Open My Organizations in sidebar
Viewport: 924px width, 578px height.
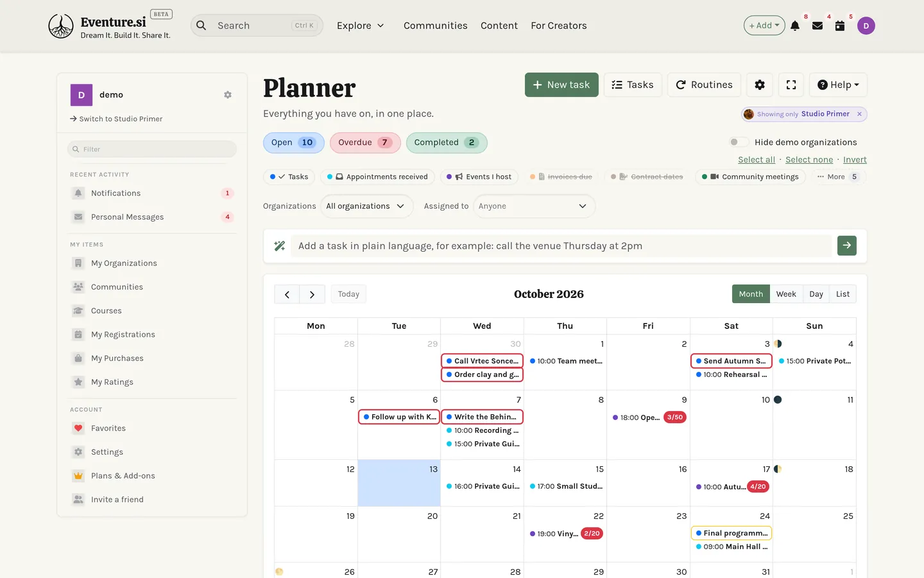click(152, 263)
